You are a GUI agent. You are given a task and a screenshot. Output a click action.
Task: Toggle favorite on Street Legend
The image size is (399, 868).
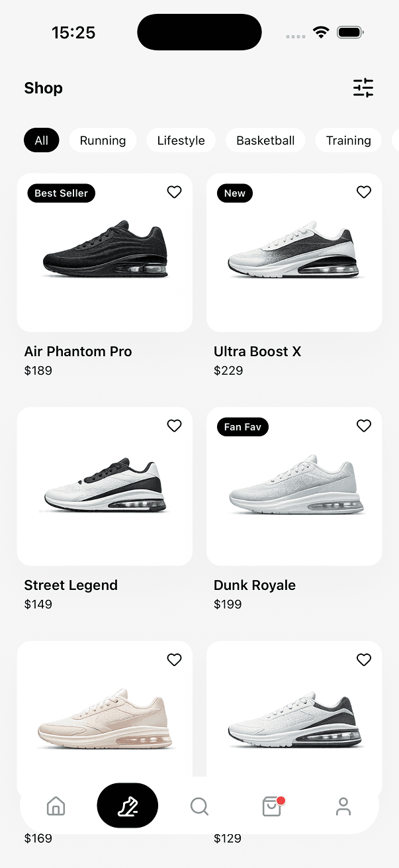coord(174,425)
